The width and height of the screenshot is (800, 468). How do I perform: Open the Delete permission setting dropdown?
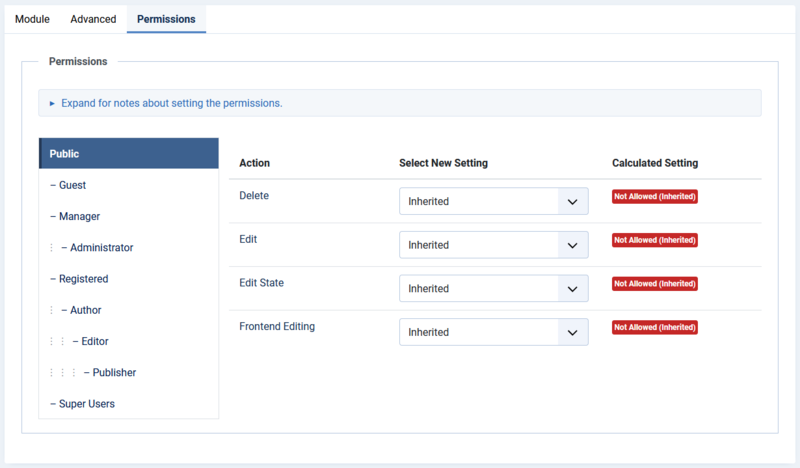(493, 201)
